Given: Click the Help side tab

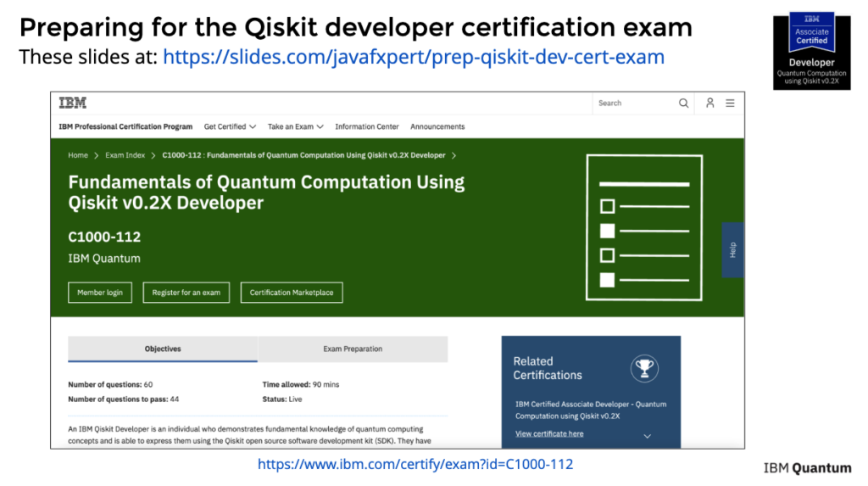Looking at the screenshot, I should point(733,250).
